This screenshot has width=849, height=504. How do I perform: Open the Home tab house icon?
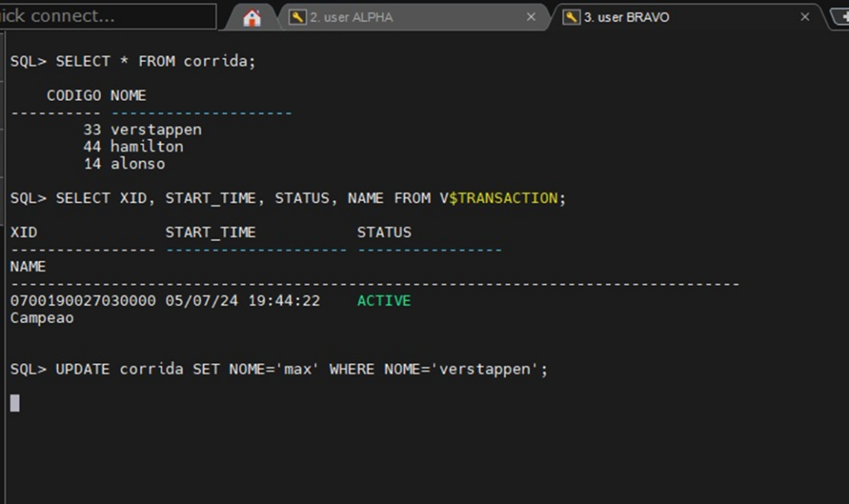(x=252, y=17)
